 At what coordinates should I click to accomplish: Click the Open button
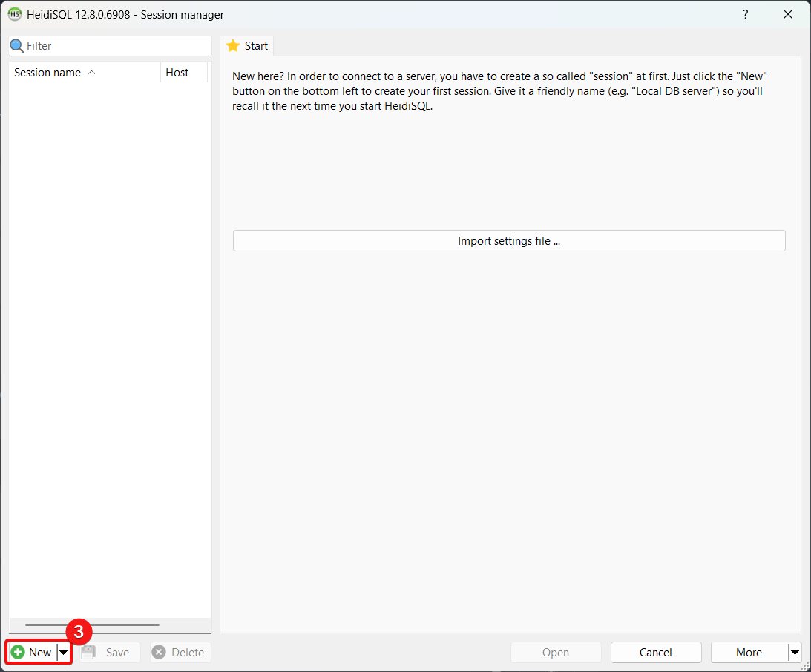(556, 652)
